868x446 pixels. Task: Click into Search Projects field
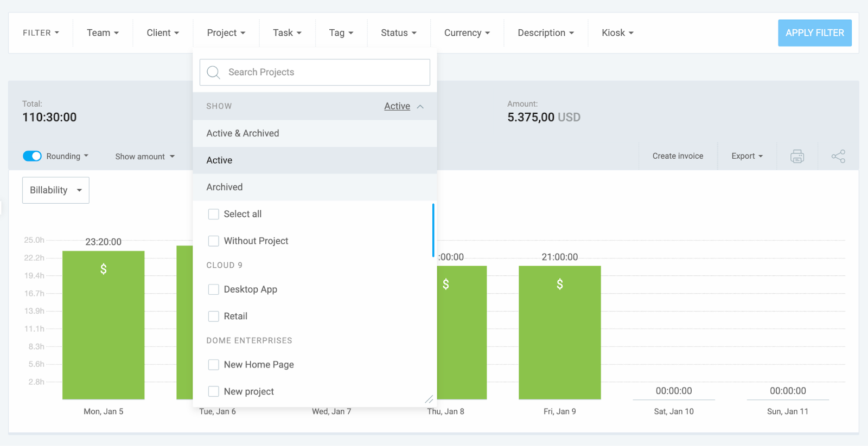coord(315,73)
